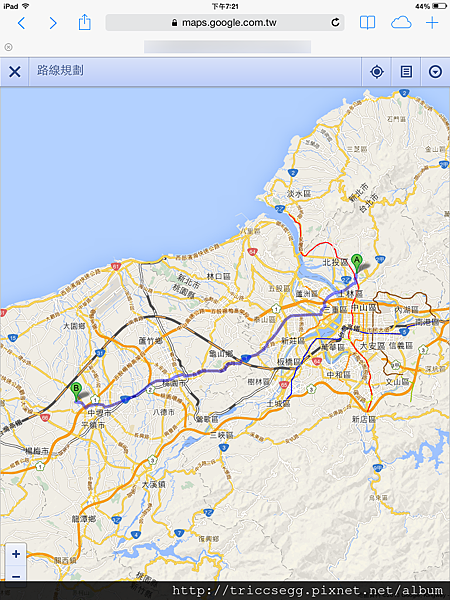
Task: Go back in Safari
Action: click(22, 23)
